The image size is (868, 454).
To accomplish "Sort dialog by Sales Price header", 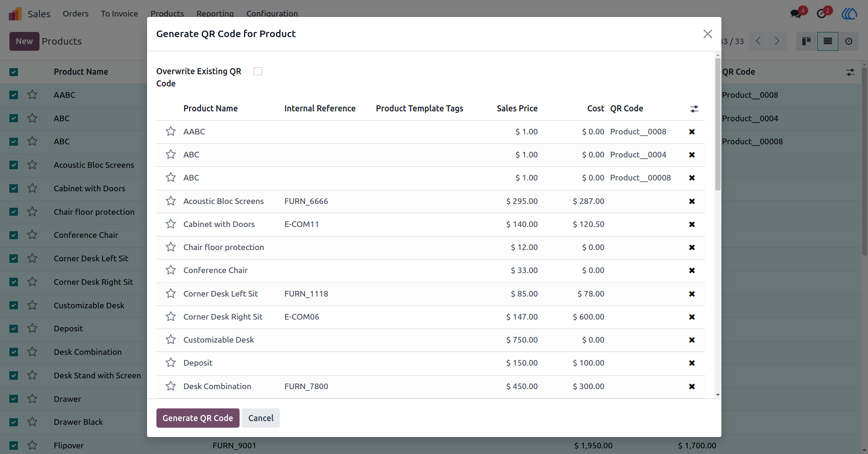I will click(517, 109).
